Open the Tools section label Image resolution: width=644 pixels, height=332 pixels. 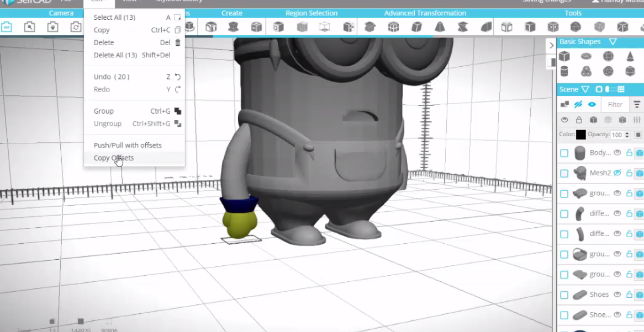pyautogui.click(x=573, y=13)
